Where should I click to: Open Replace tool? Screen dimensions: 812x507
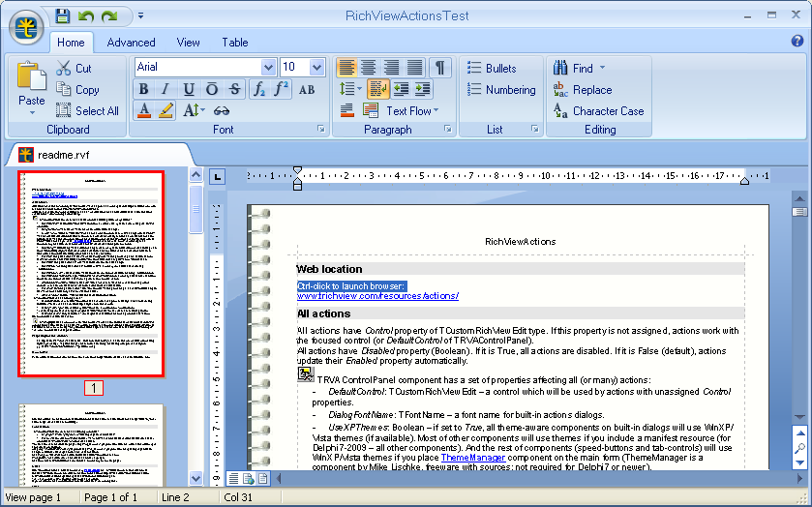click(x=583, y=90)
